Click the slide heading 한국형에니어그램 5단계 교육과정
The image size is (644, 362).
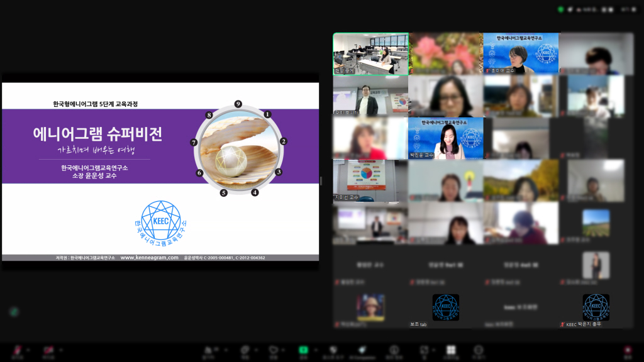96,104
